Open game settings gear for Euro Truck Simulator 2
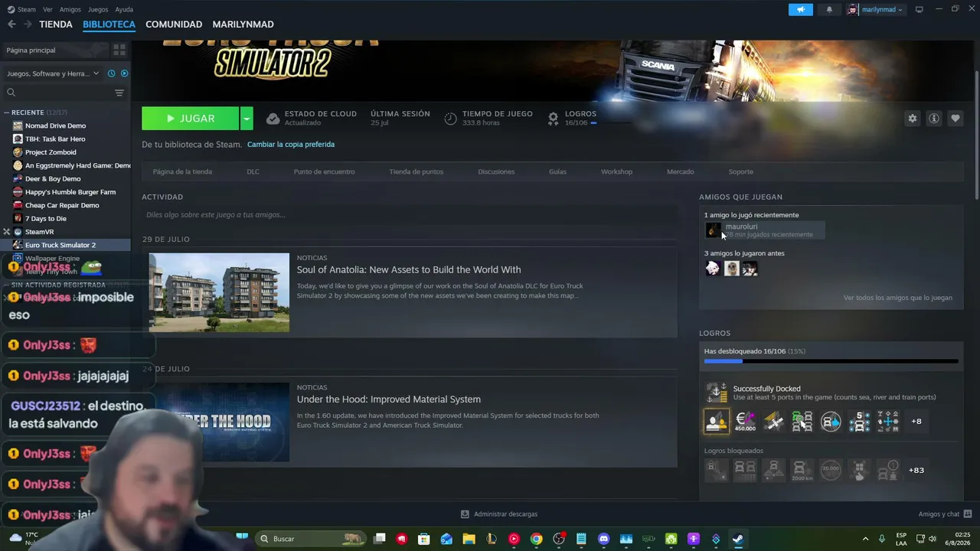Image resolution: width=980 pixels, height=551 pixels. click(912, 119)
